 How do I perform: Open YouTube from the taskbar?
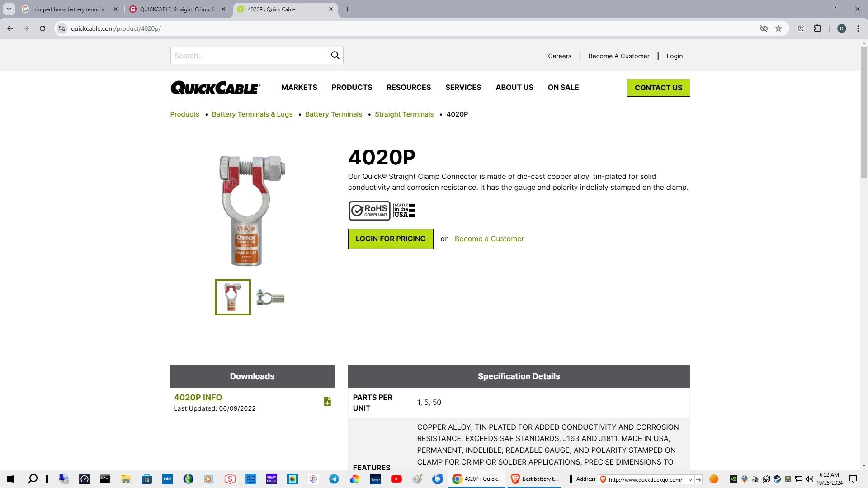click(x=396, y=479)
